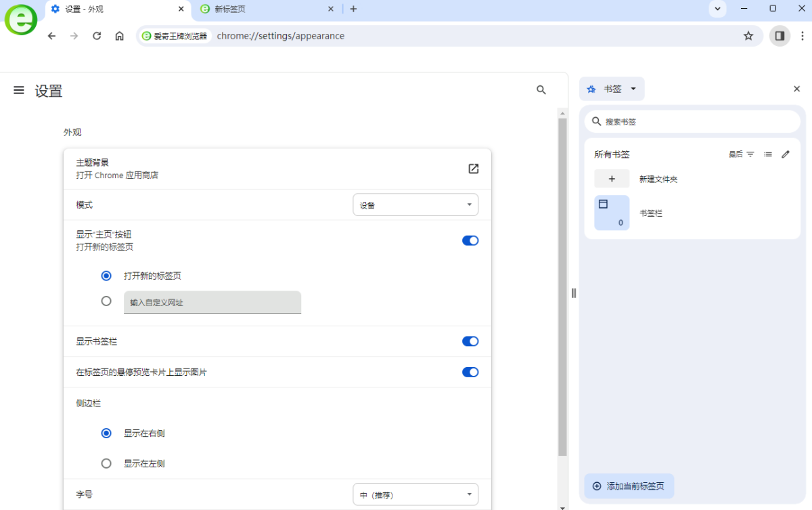Click the 添加当前标签页 button

629,486
